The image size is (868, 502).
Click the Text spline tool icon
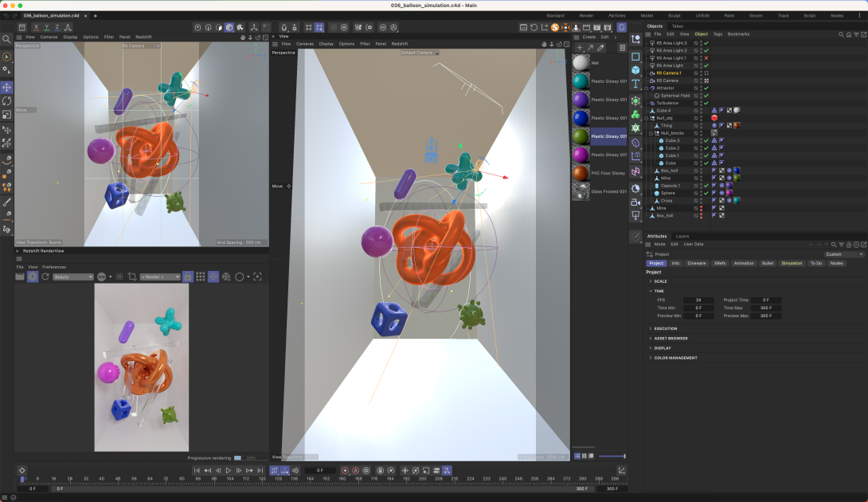tap(635, 84)
